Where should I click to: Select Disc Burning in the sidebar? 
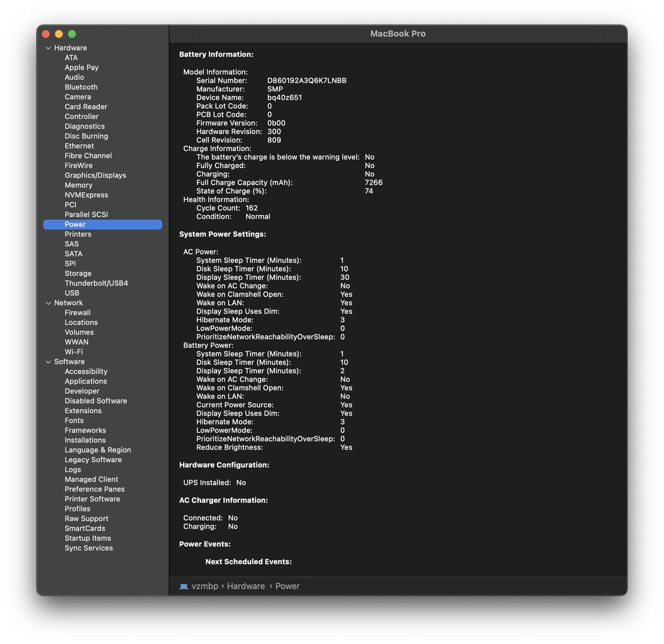tap(87, 136)
